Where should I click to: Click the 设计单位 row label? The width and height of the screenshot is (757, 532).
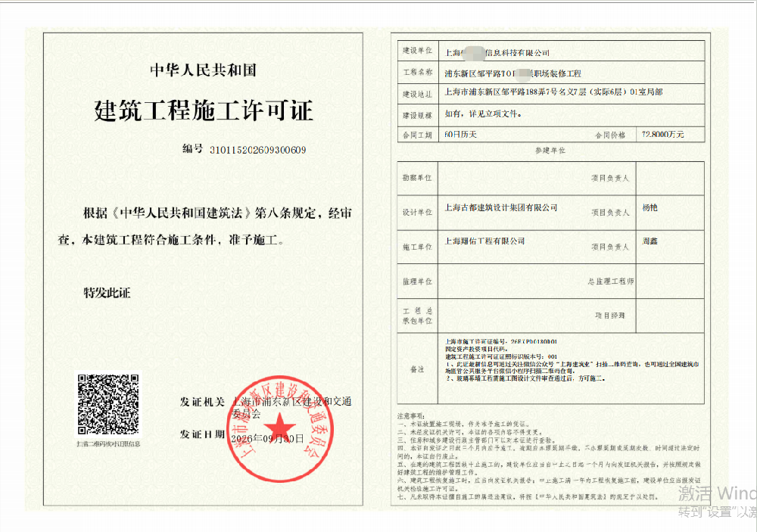click(x=417, y=212)
